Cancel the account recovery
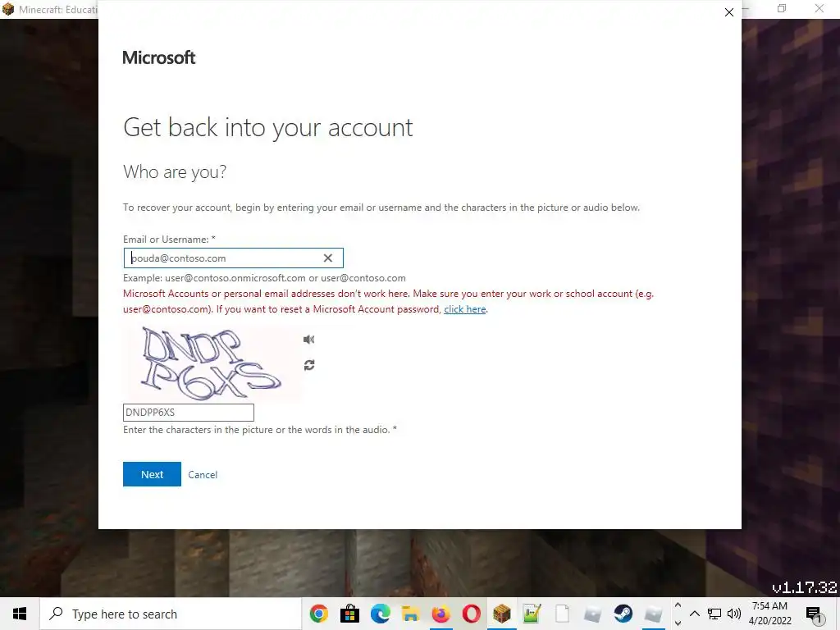The width and height of the screenshot is (840, 630). [203, 475]
